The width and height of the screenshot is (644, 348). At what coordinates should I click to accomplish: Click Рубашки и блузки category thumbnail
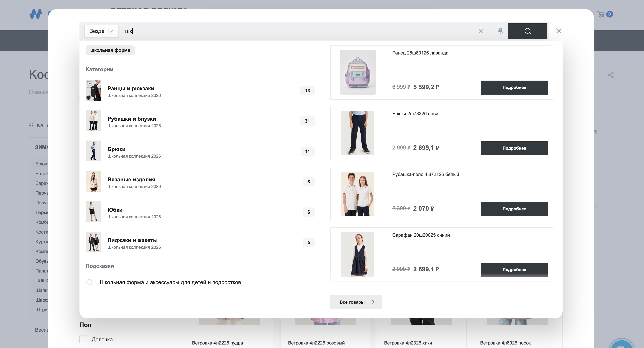[x=94, y=121]
